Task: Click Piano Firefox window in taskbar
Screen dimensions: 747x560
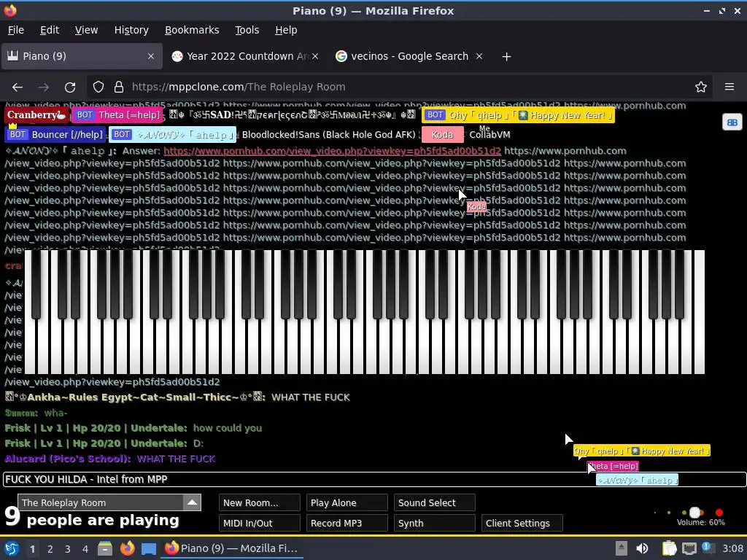Action: (x=232, y=548)
